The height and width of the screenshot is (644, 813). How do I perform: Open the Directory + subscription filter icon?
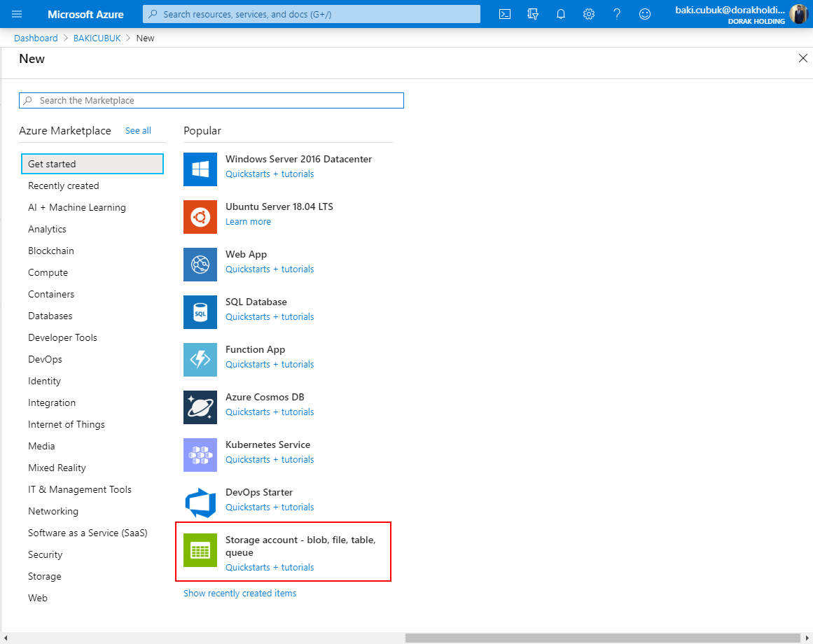[532, 14]
